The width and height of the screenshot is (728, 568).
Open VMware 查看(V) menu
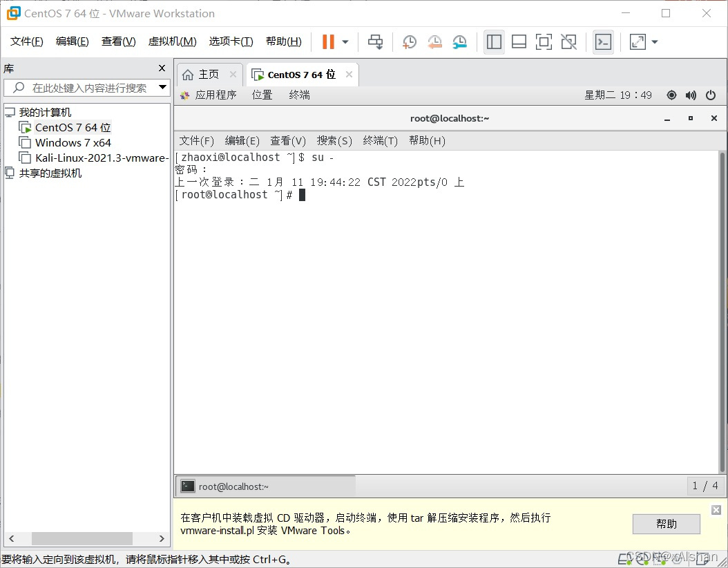(118, 41)
